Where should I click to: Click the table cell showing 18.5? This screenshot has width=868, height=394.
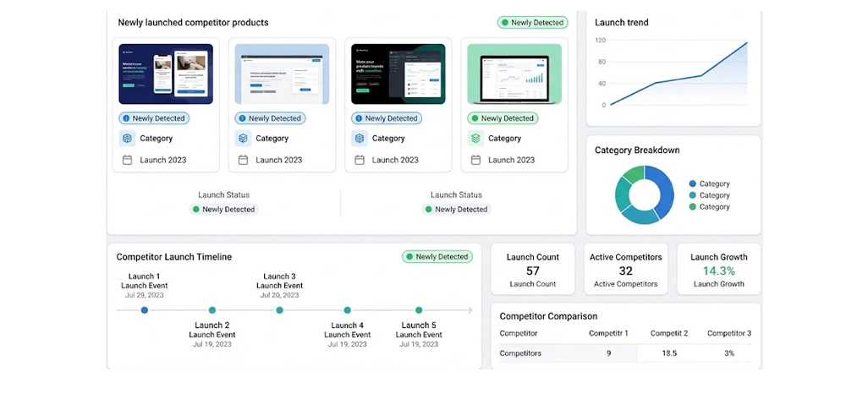[669, 353]
